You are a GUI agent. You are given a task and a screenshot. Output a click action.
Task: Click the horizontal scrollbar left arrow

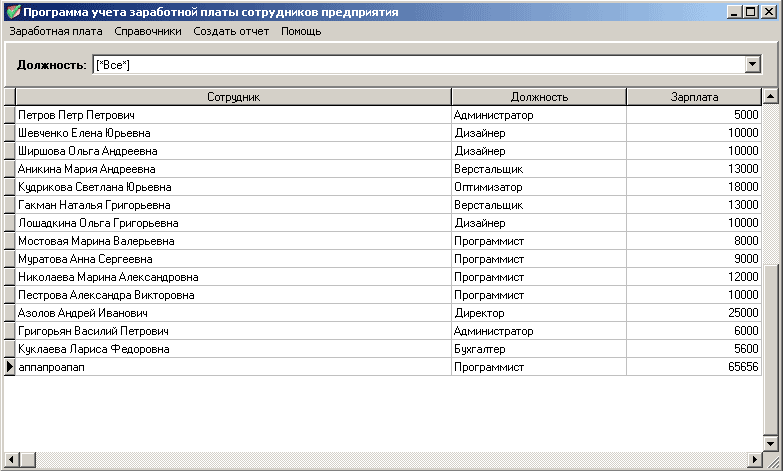(x=12, y=459)
